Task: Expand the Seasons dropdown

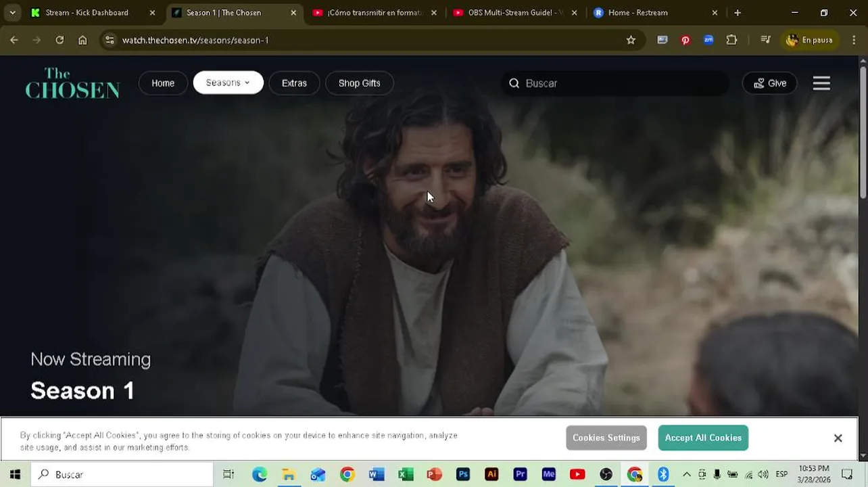Action: (228, 83)
